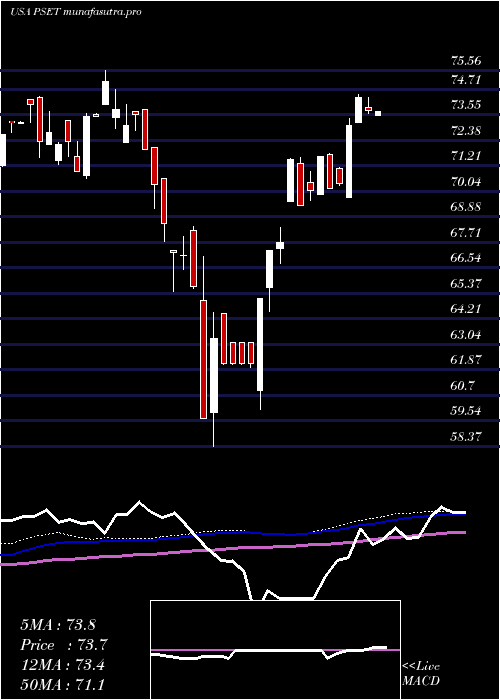Click the 74.71 price axis label
This screenshot has height=700, width=500.
466,80
